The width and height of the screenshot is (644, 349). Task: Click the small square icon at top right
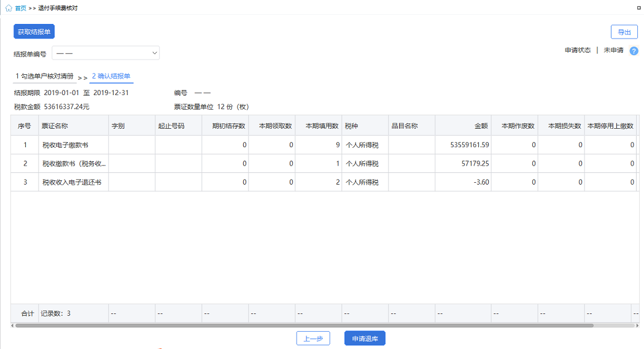click(638, 8)
